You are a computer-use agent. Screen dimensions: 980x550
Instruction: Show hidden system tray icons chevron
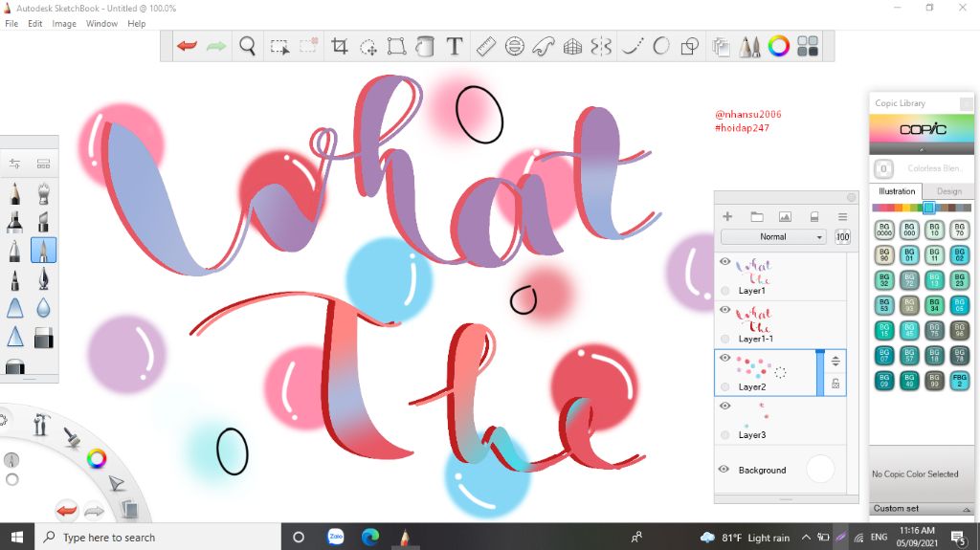pyautogui.click(x=806, y=537)
